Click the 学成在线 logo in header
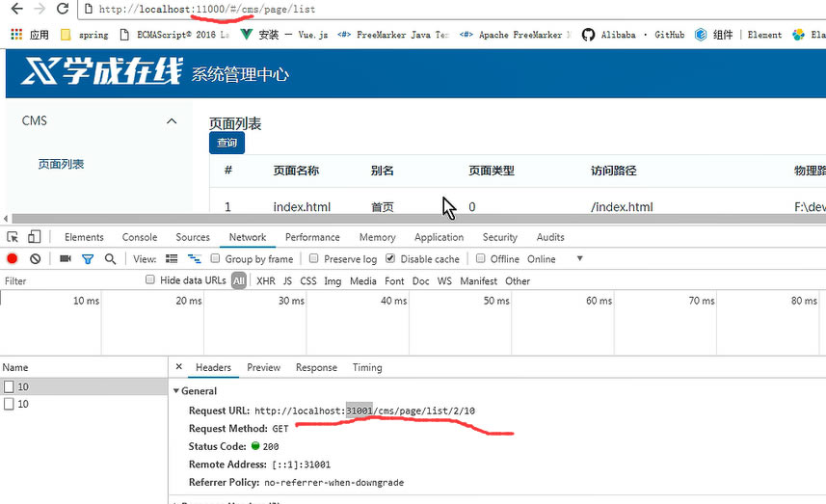This screenshot has height=504, width=826. coord(101,71)
